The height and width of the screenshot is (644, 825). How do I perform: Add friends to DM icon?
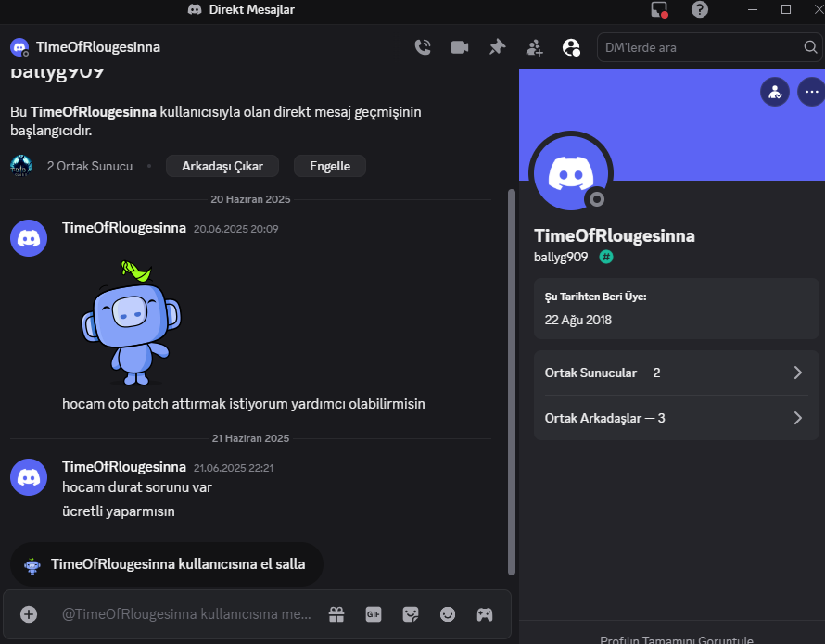pos(535,48)
